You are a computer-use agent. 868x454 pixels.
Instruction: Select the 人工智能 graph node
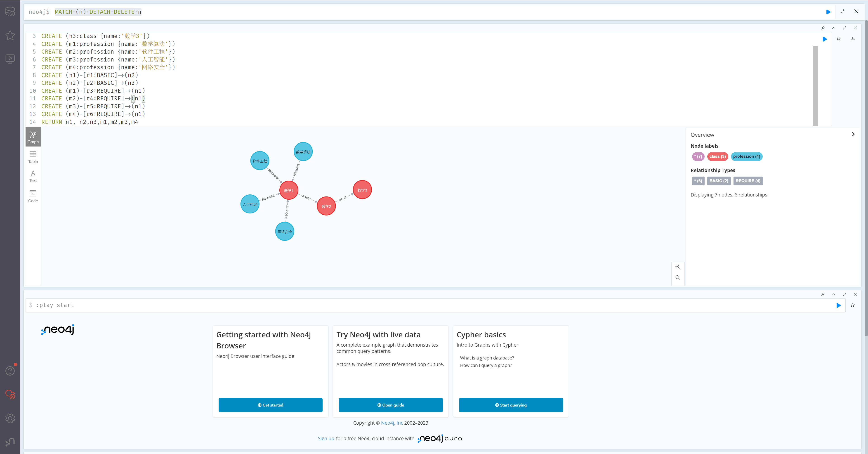coord(250,204)
